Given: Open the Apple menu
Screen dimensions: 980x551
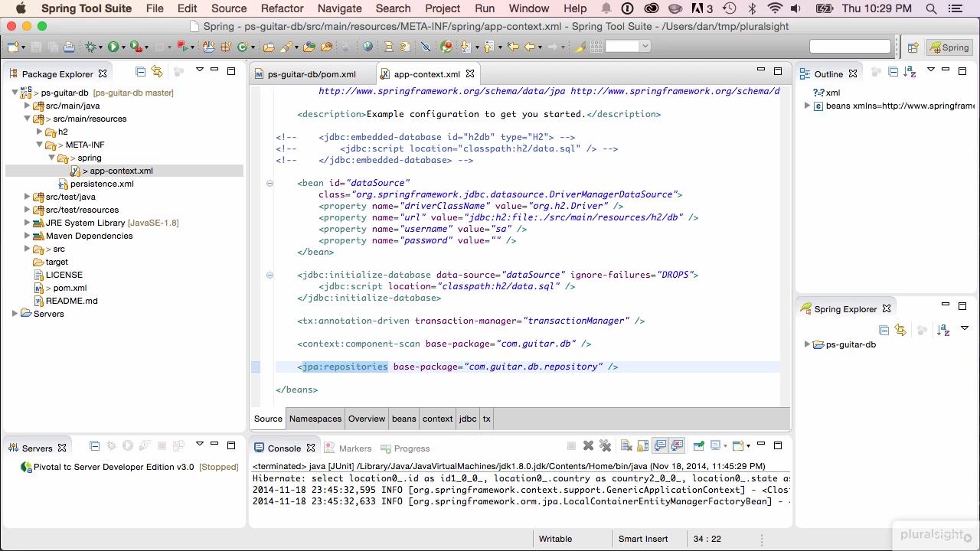Looking at the screenshot, I should point(21,8).
